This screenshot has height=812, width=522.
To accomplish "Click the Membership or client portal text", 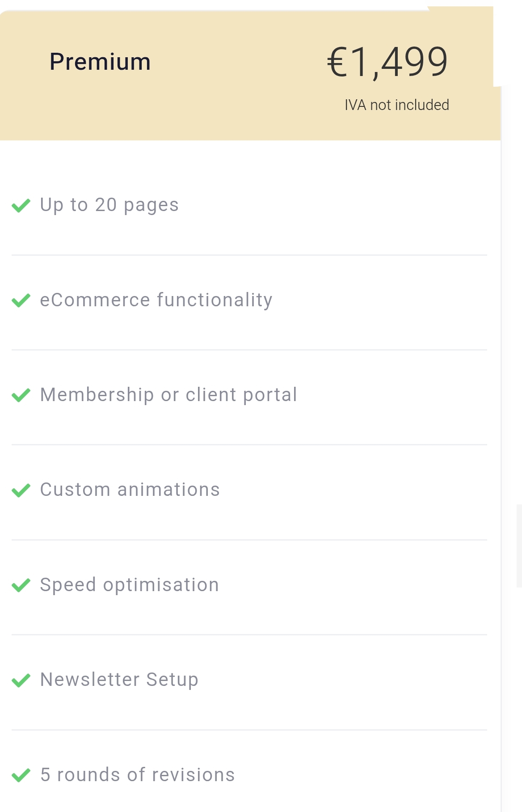I will pos(169,395).
